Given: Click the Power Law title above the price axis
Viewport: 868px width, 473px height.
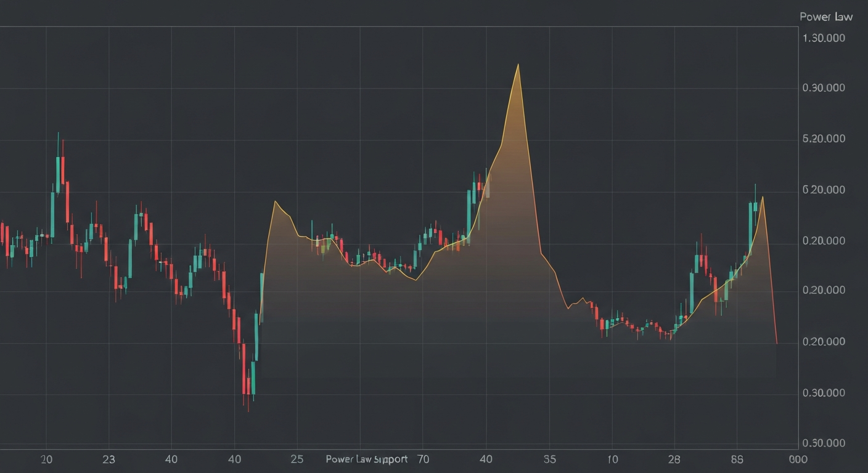Looking at the screenshot, I should click(826, 17).
